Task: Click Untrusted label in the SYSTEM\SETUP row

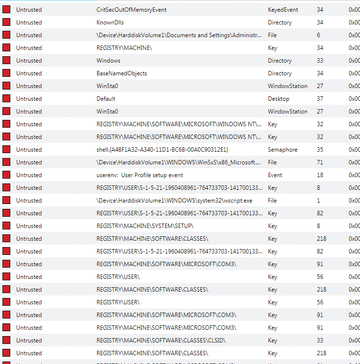Action: click(x=29, y=226)
